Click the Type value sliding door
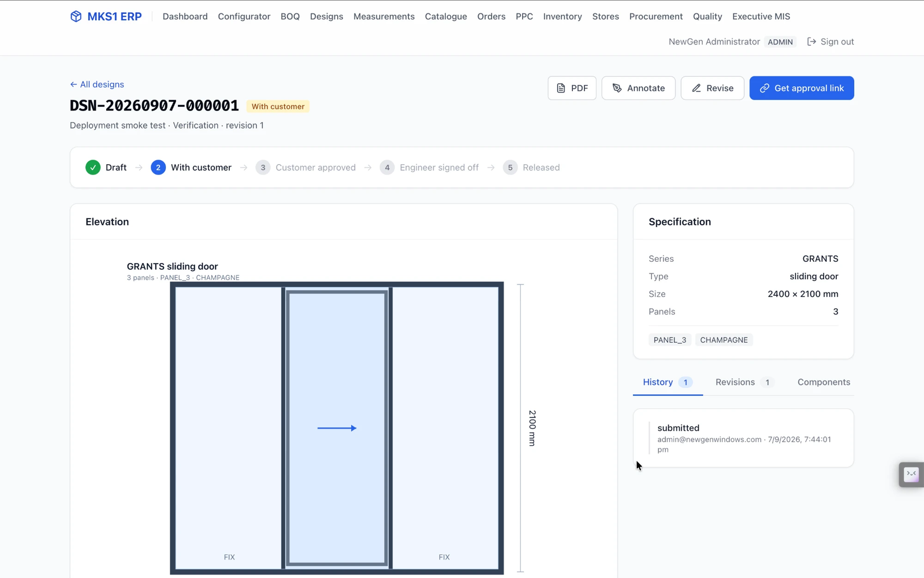 [814, 276]
